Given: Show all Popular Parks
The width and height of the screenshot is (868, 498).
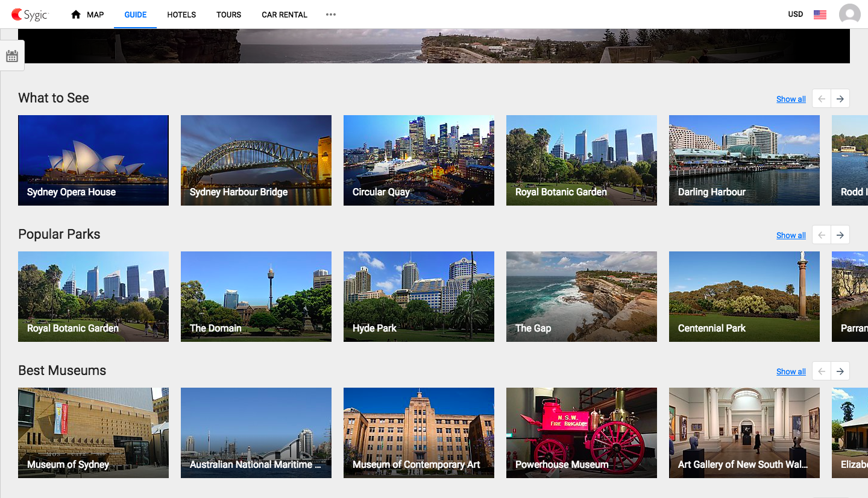Looking at the screenshot, I should (x=791, y=235).
